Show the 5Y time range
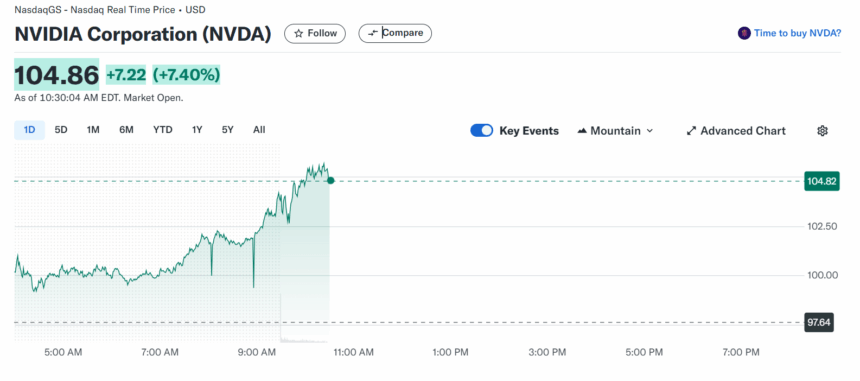The height and width of the screenshot is (381, 860). point(228,130)
